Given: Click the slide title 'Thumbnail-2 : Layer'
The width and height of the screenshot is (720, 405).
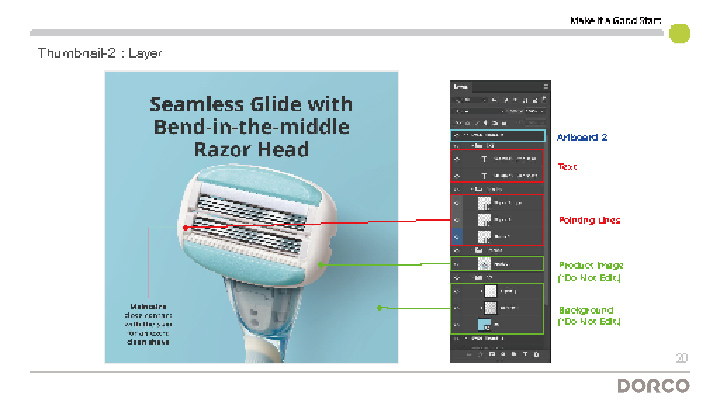Looking at the screenshot, I should 100,53.
